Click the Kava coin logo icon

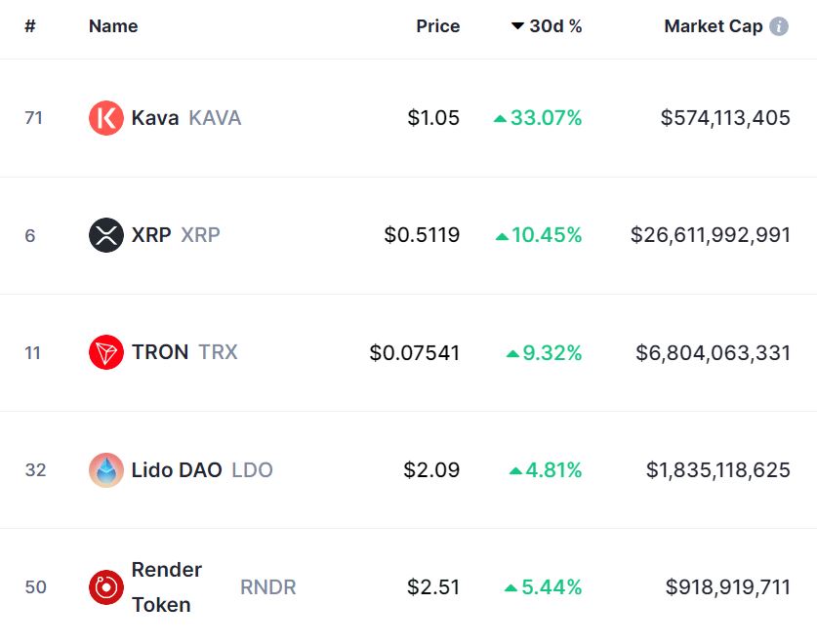coord(106,118)
